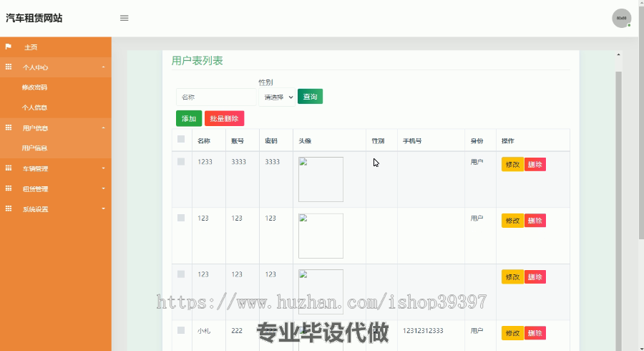The image size is (644, 351).
Task: Open avatar image of user 1233
Action: pos(321,179)
